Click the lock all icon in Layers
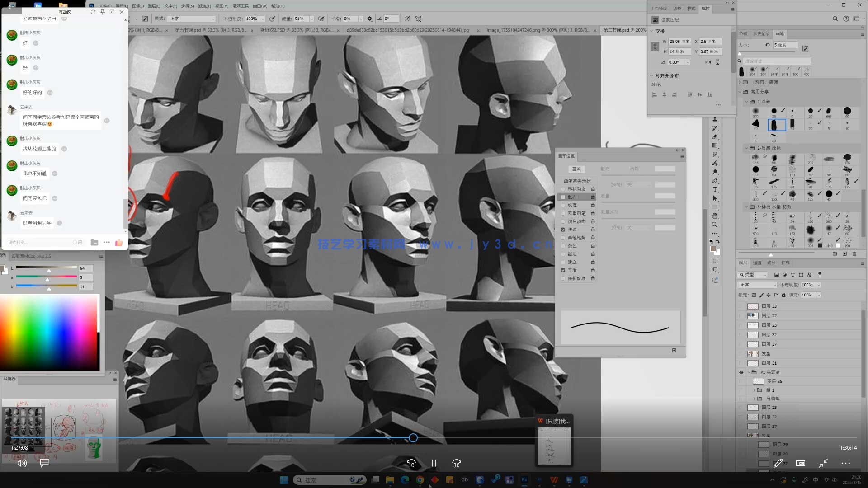Screen dimensions: 868x488 [783, 295]
